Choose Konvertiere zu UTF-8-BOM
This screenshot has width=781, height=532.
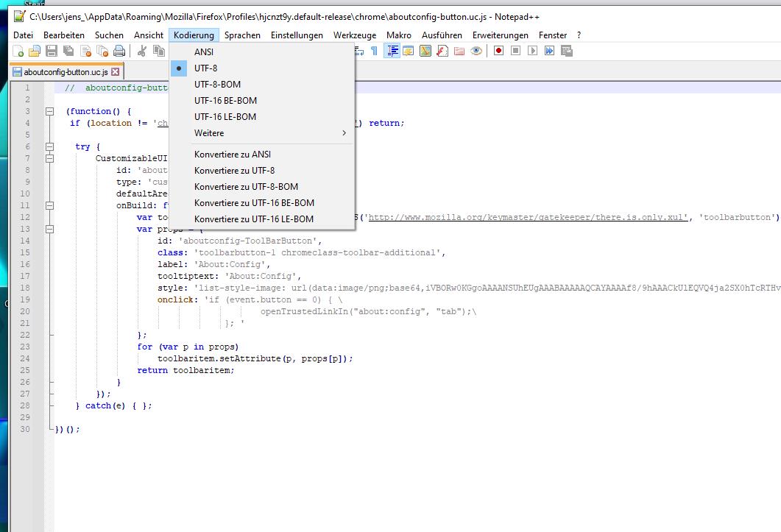coord(246,187)
